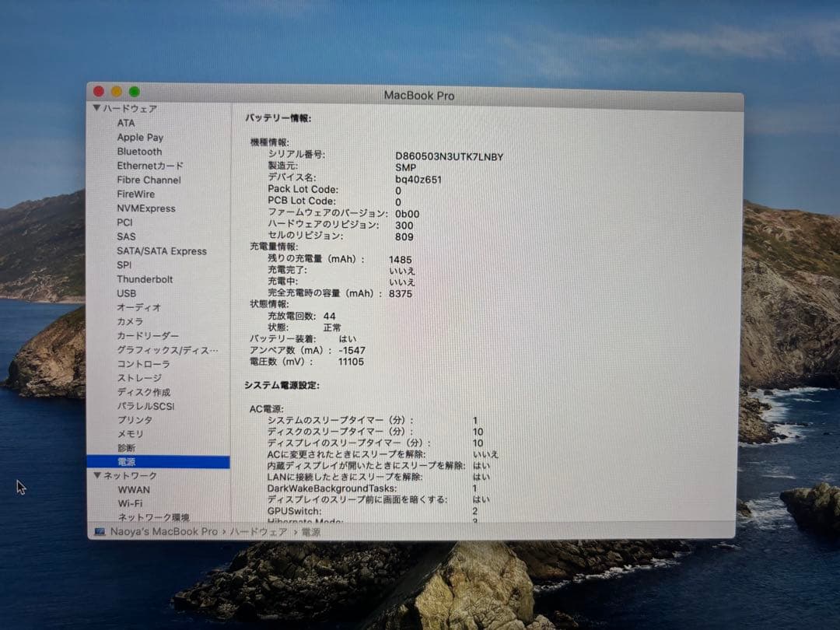
Task: Select グラフィックス/ディス… entry
Action: [x=167, y=350]
